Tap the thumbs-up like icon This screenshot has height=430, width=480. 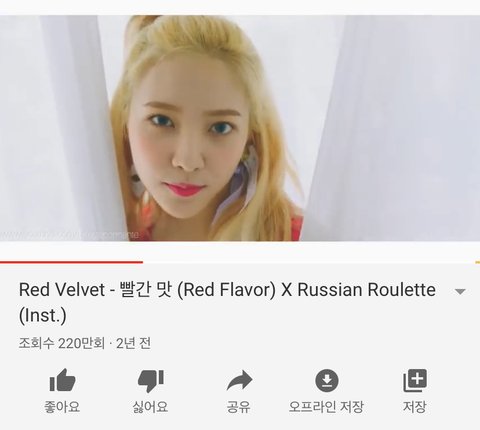(62, 380)
